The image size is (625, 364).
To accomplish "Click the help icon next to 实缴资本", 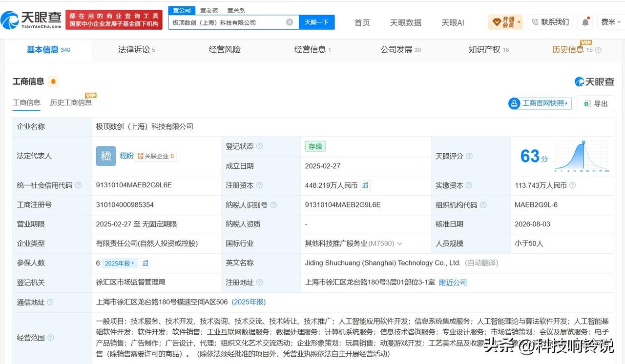I will pos(469,185).
